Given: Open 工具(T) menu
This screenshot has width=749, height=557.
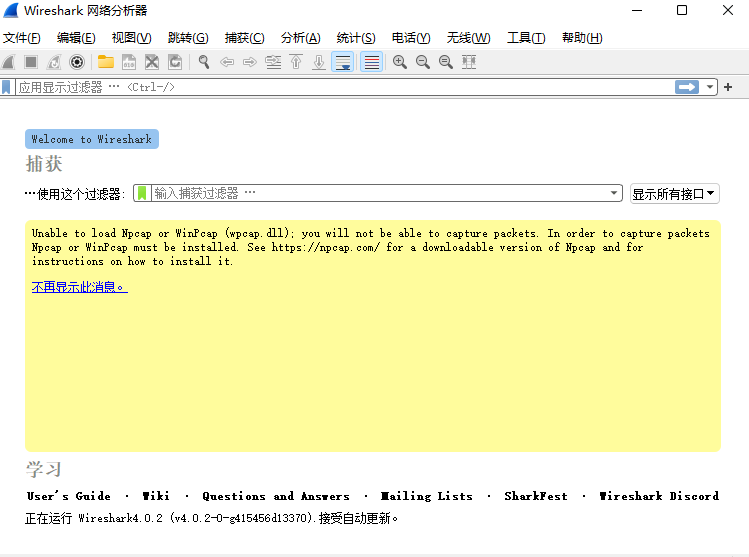Looking at the screenshot, I should click(526, 38).
